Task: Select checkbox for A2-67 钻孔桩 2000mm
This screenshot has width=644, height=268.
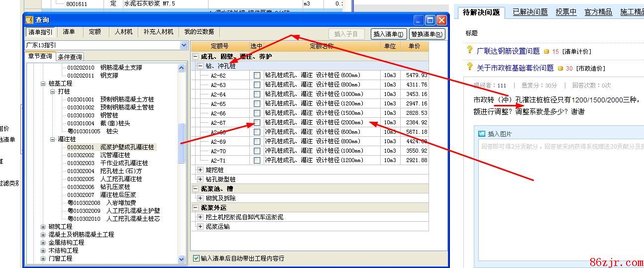Action: [x=257, y=122]
